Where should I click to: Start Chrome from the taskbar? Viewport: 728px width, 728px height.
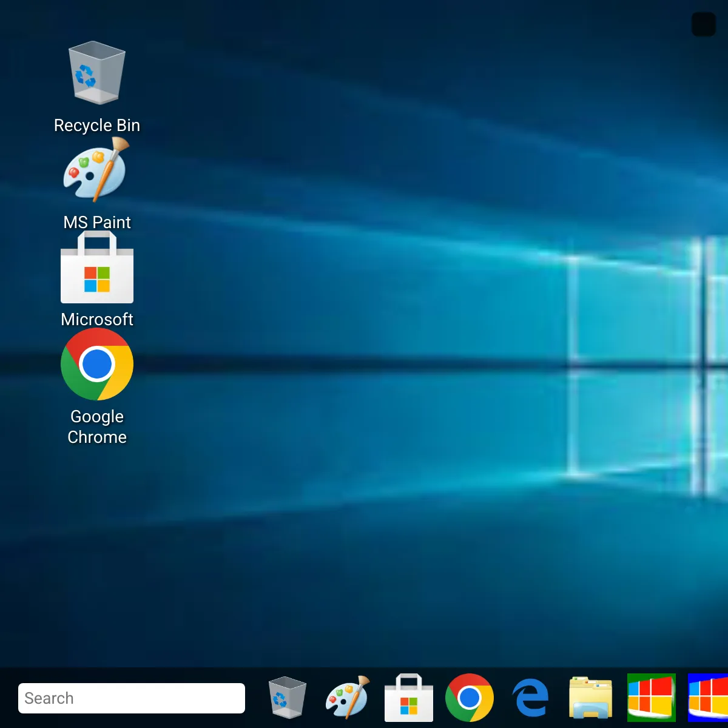point(470,698)
